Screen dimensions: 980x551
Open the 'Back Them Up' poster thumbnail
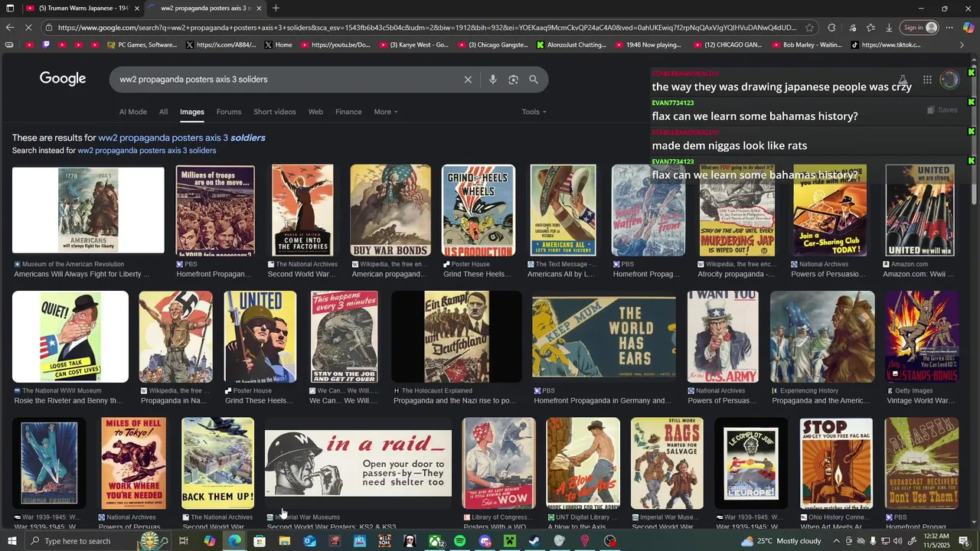(x=218, y=463)
